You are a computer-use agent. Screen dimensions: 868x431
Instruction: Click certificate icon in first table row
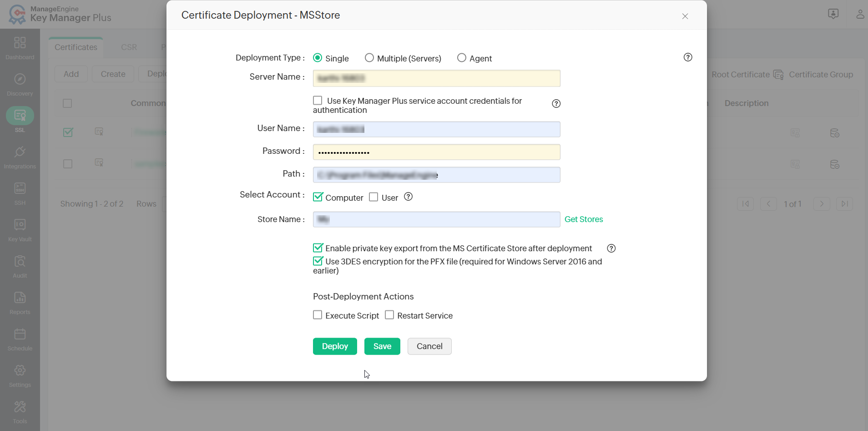99,132
